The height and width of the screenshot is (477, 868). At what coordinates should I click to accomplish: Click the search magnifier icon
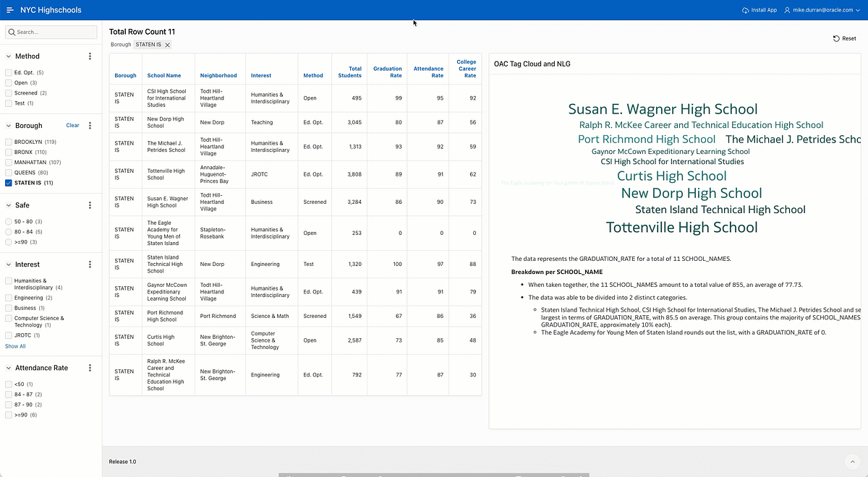coord(12,32)
